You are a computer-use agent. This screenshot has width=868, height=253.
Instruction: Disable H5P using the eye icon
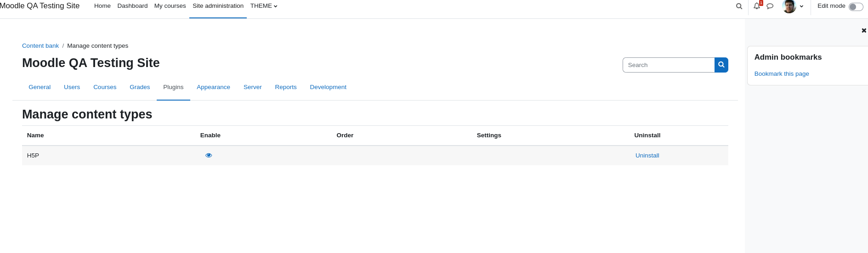click(x=209, y=155)
